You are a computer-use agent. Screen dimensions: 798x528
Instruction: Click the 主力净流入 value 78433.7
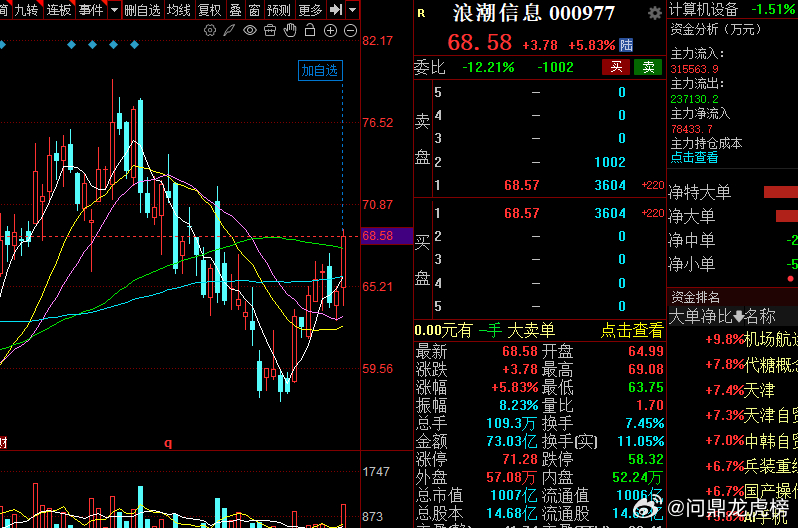point(692,129)
